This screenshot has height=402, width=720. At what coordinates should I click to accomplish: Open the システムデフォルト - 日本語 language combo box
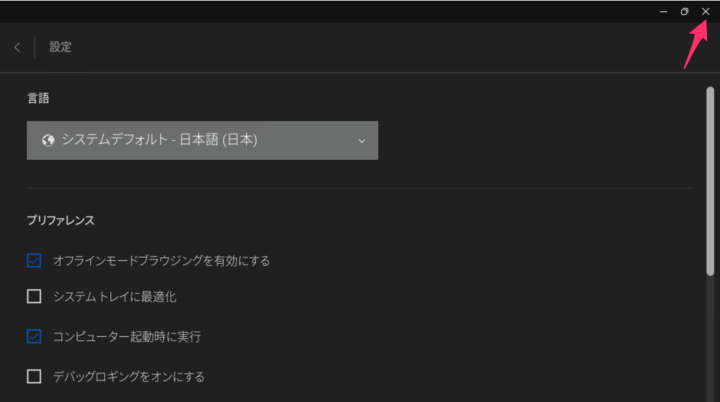tap(202, 141)
